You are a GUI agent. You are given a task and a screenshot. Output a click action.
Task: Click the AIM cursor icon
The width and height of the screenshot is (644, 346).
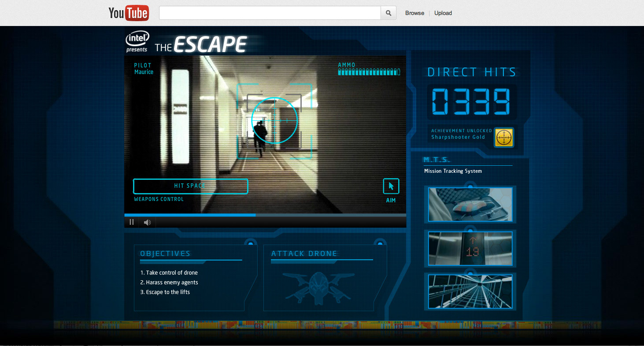391,186
